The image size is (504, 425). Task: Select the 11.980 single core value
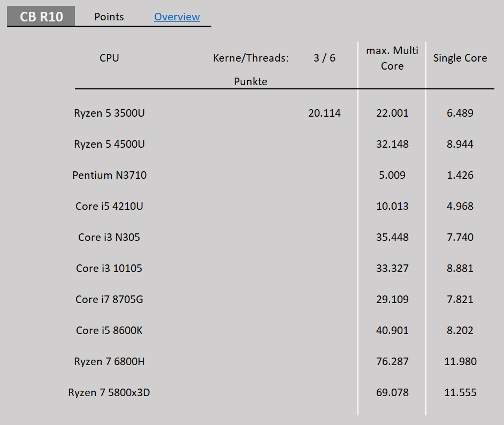460,361
